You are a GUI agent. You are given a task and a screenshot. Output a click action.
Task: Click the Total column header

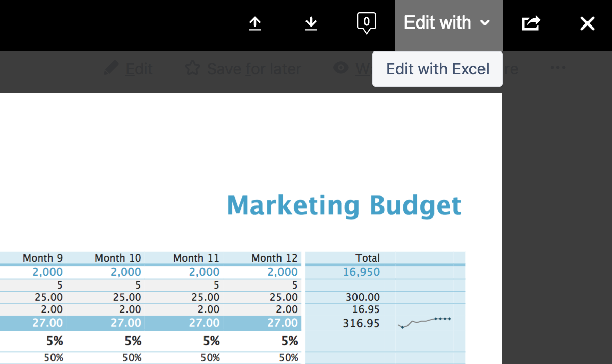pos(367,258)
